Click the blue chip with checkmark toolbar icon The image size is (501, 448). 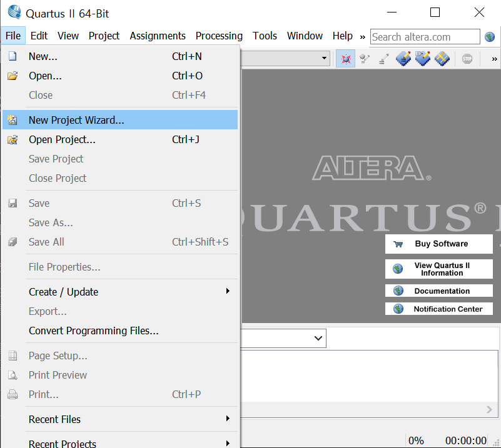click(423, 59)
